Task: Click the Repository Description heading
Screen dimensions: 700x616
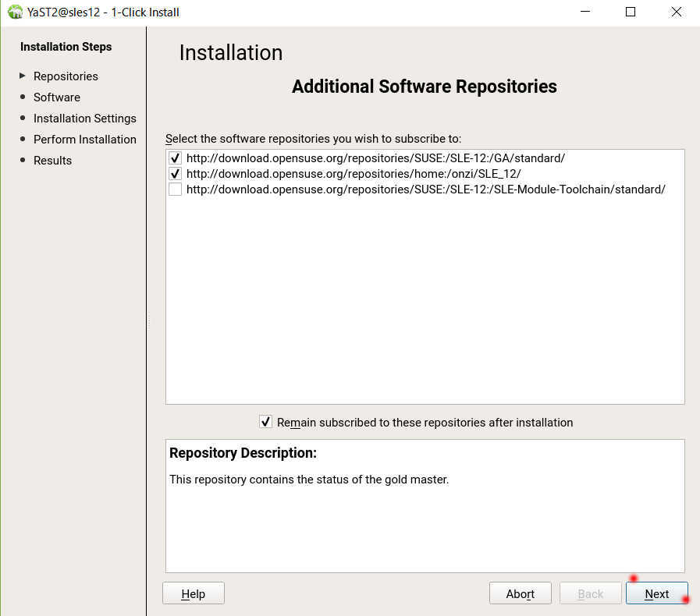Action: point(243,453)
